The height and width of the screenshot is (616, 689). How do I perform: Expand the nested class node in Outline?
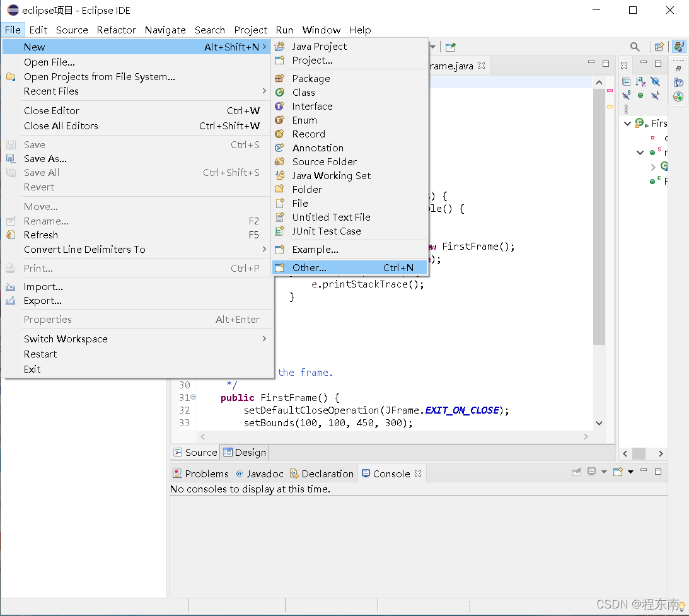coord(653,167)
